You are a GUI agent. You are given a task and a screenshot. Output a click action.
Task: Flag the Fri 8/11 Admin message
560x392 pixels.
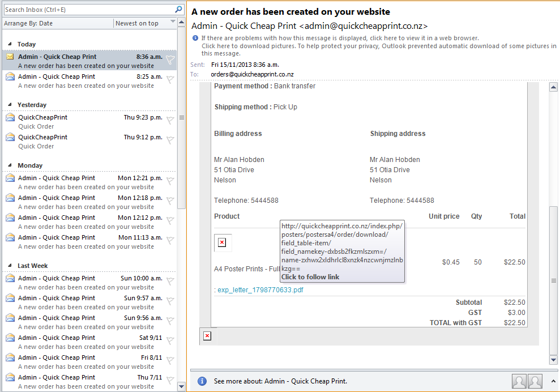[170, 360]
